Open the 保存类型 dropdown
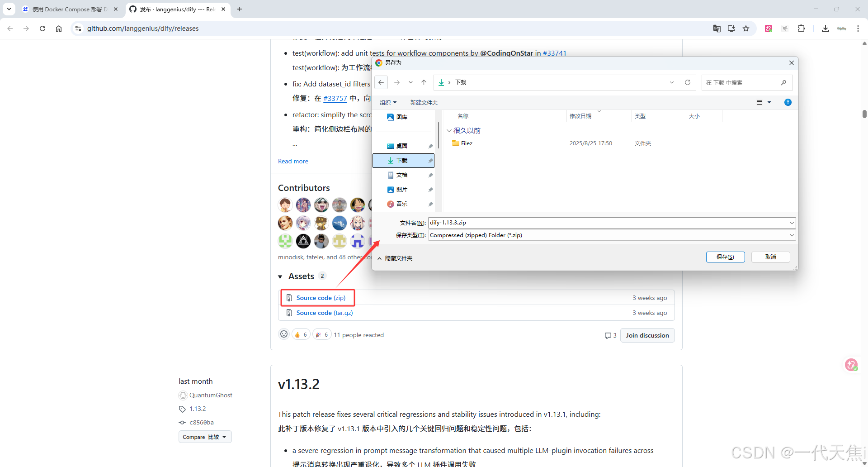The height and width of the screenshot is (467, 868). pyautogui.click(x=612, y=235)
